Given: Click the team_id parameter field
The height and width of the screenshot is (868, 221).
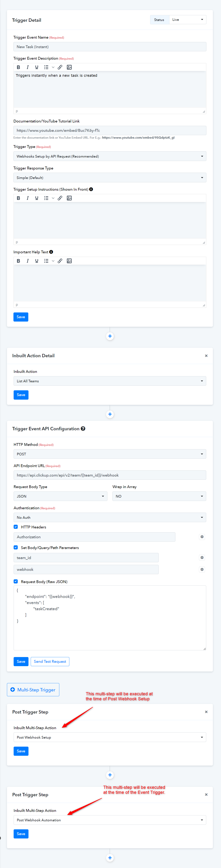Looking at the screenshot, I should point(86,558).
